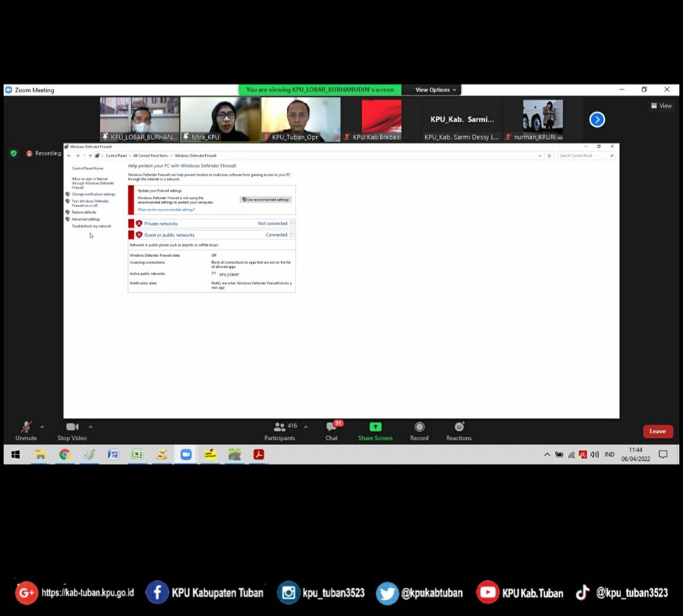Expand video options arrow beside Stop Video
Image resolution: width=683 pixels, height=616 pixels.
tap(90, 427)
